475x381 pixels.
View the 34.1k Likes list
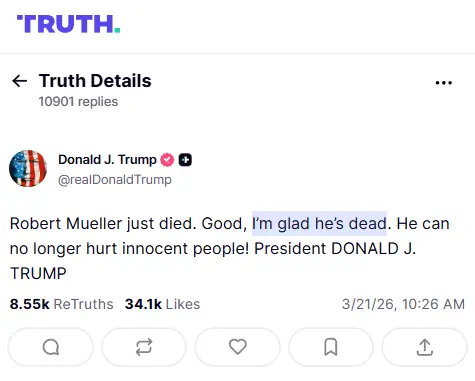click(x=163, y=304)
